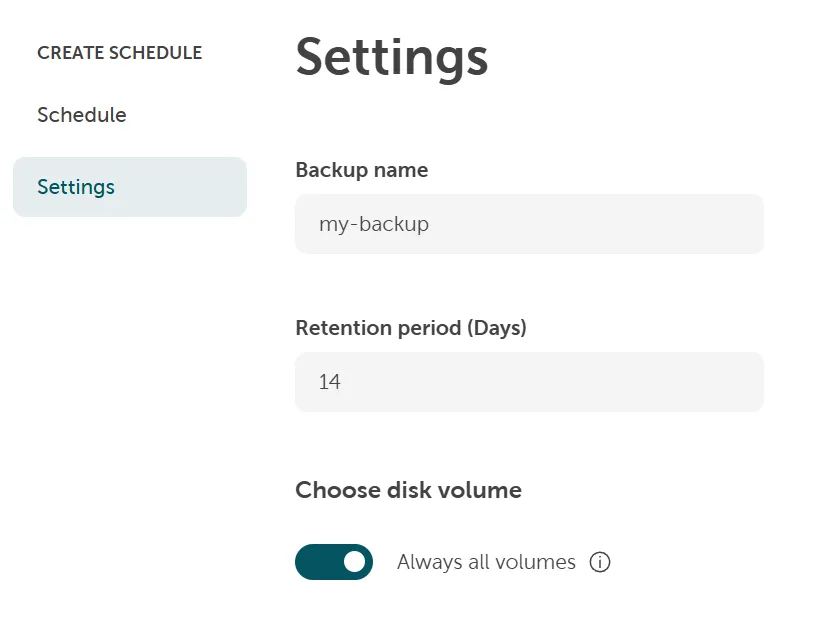Click the information icon under Choose disk volume

coord(600,562)
